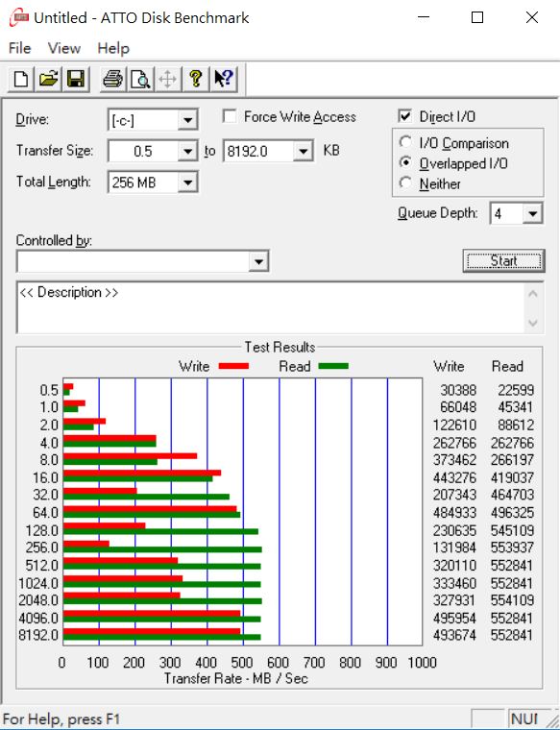
Task: Click the Transfer Rate - MB / Sec label
Action: 236,678
